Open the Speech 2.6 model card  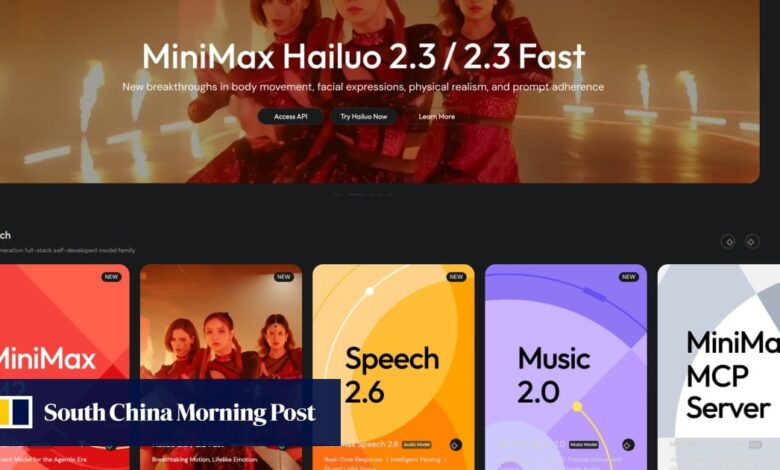pyautogui.click(x=393, y=367)
